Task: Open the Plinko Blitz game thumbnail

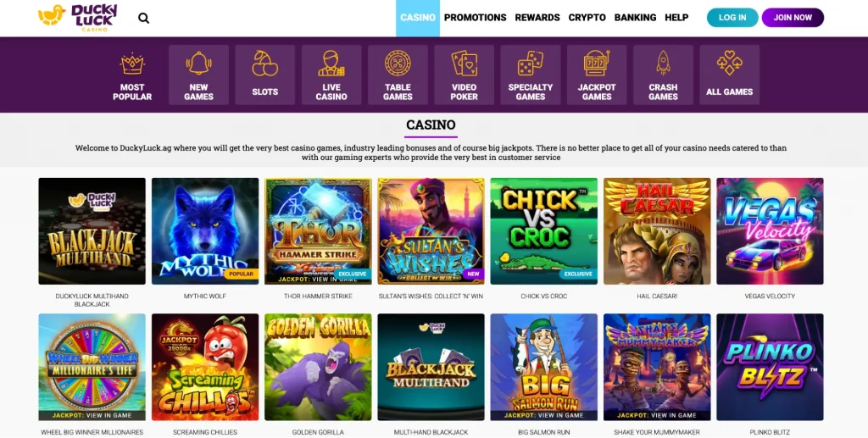Action: click(x=770, y=367)
